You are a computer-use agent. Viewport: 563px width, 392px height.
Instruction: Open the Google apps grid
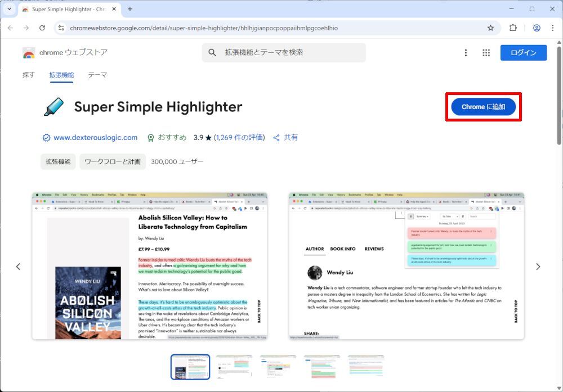(486, 53)
